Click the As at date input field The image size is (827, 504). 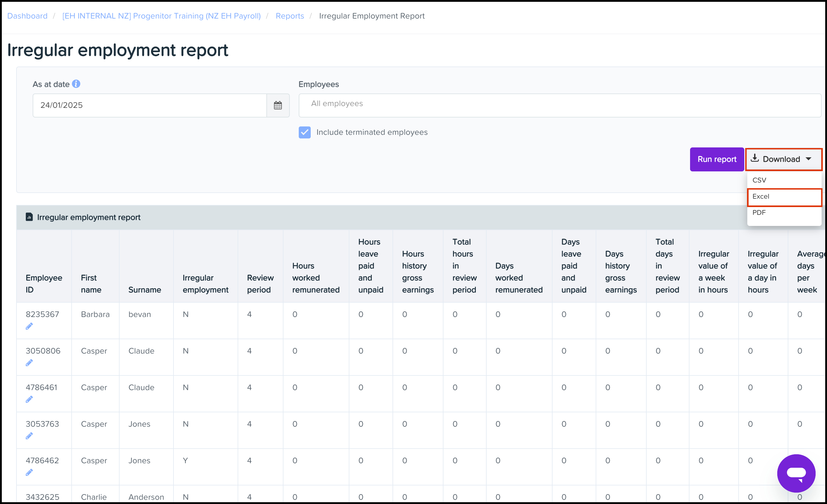pyautogui.click(x=150, y=105)
